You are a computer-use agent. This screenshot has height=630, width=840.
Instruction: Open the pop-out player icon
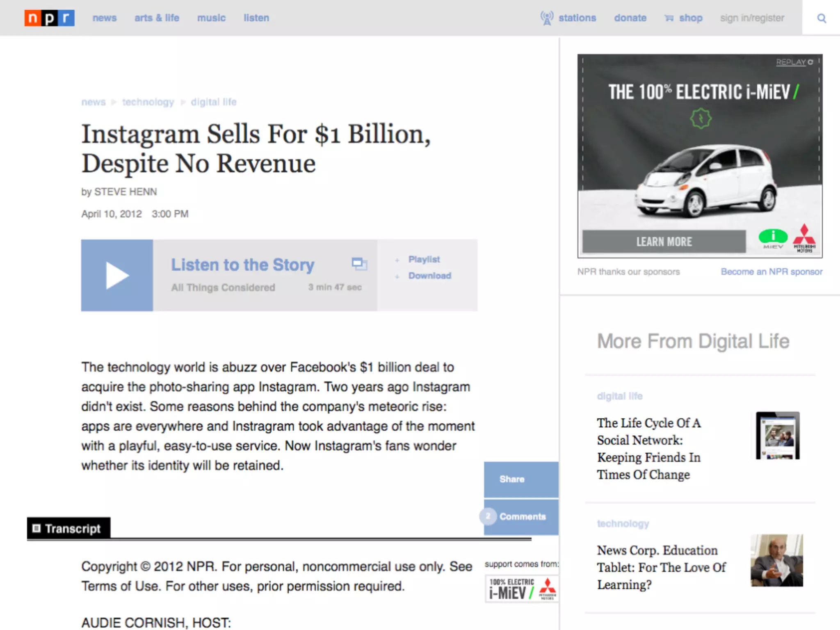pos(359,263)
